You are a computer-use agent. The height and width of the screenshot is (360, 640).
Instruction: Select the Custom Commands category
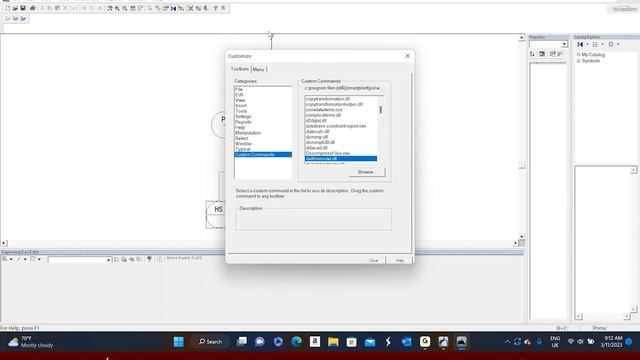tap(263, 154)
